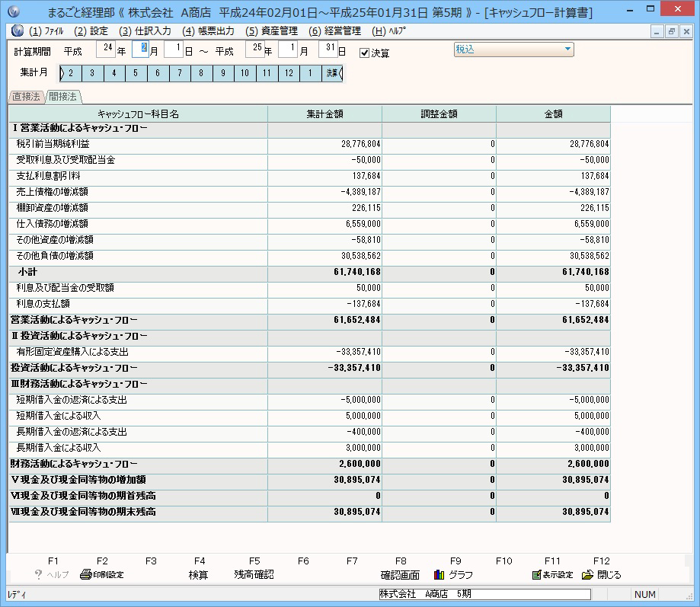This screenshot has height=607, width=700.
Task: Click the 残高確認 (F5) button
Action: 254,575
